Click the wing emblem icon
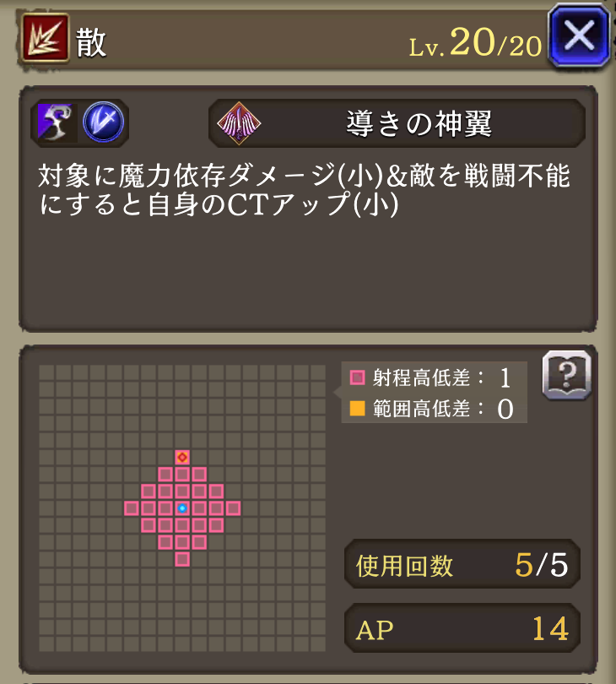Image resolution: width=616 pixels, height=684 pixels. coord(239,123)
